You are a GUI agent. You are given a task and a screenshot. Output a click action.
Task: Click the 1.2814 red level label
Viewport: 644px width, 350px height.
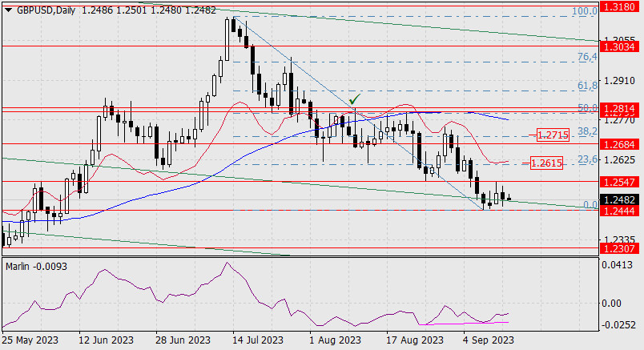(x=620, y=109)
